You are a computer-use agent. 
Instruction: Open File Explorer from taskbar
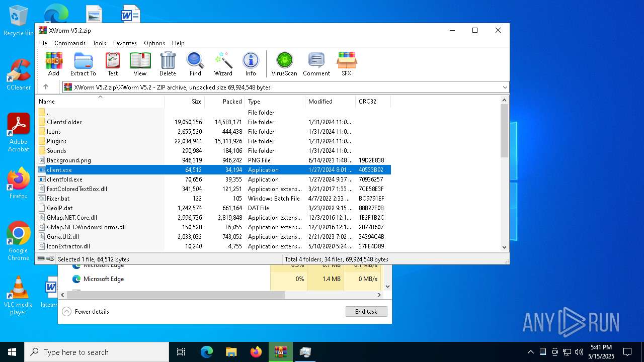[231, 352]
